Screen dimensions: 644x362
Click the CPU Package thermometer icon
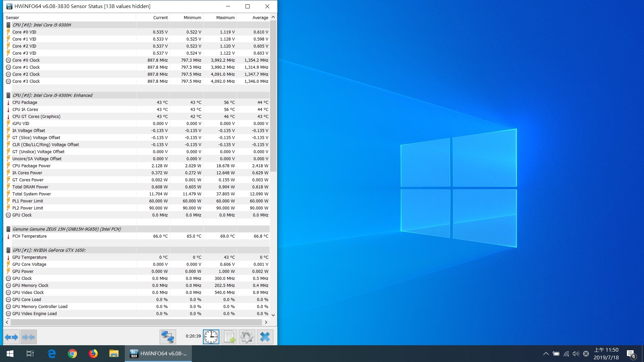coord(8,103)
